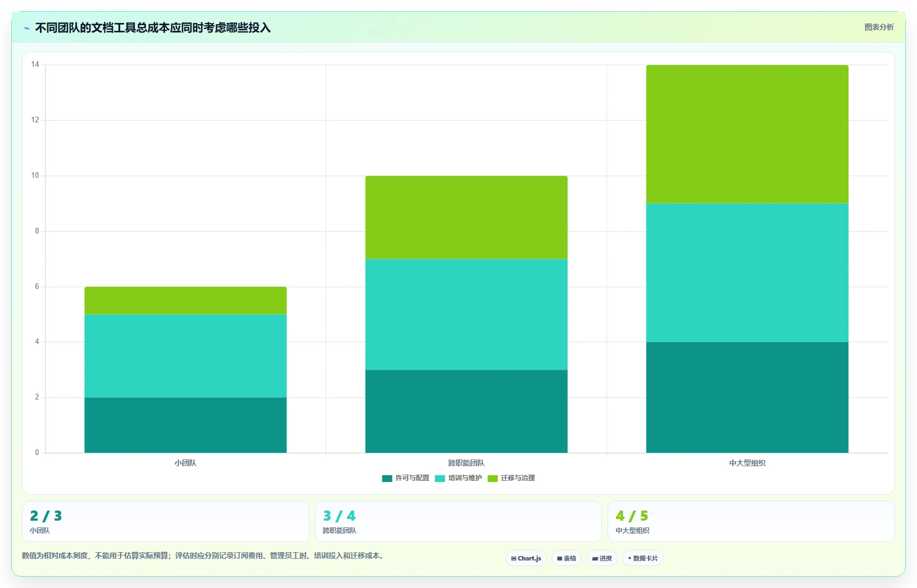This screenshot has width=917, height=588.
Task: Toggle the 迁移与治理 legend entry
Action: click(x=511, y=478)
